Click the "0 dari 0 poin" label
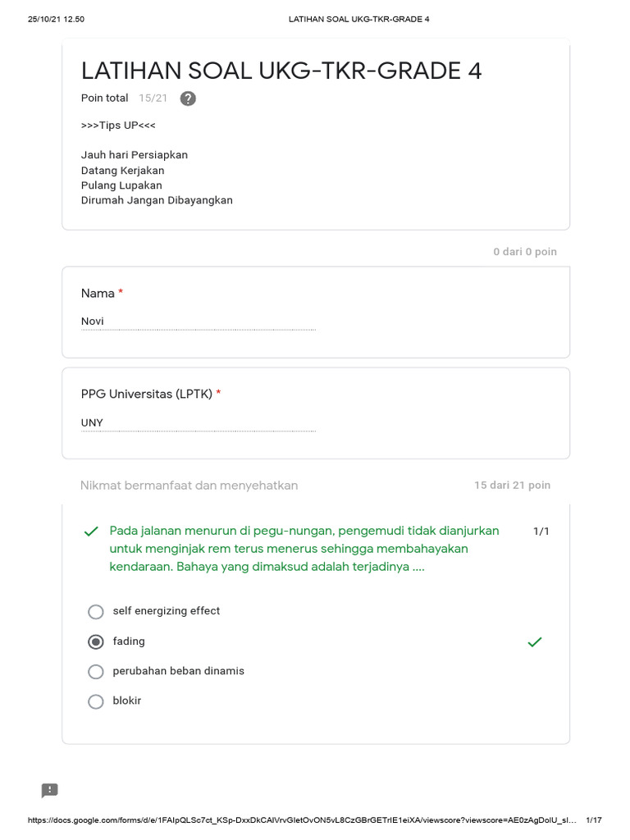630x840 pixels. coord(525,252)
